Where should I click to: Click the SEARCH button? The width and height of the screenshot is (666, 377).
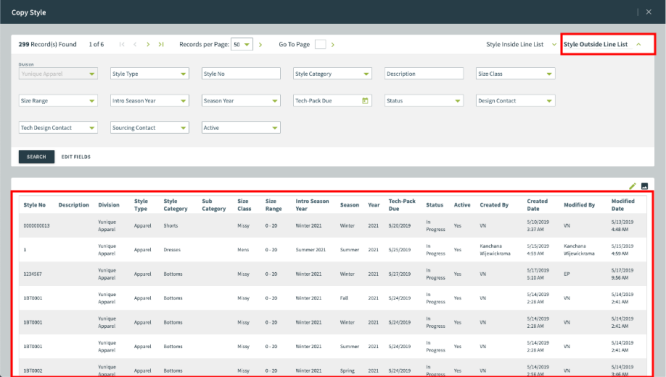pyautogui.click(x=37, y=157)
